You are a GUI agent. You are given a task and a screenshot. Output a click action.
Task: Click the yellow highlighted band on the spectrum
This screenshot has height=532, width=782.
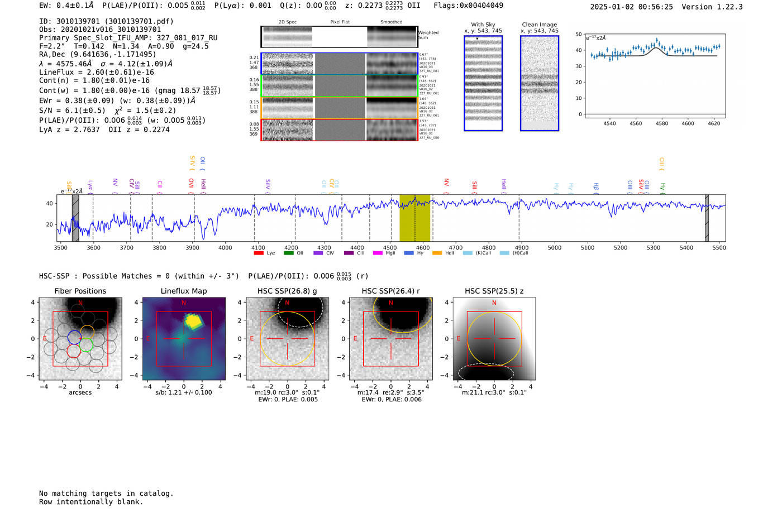[415, 218]
